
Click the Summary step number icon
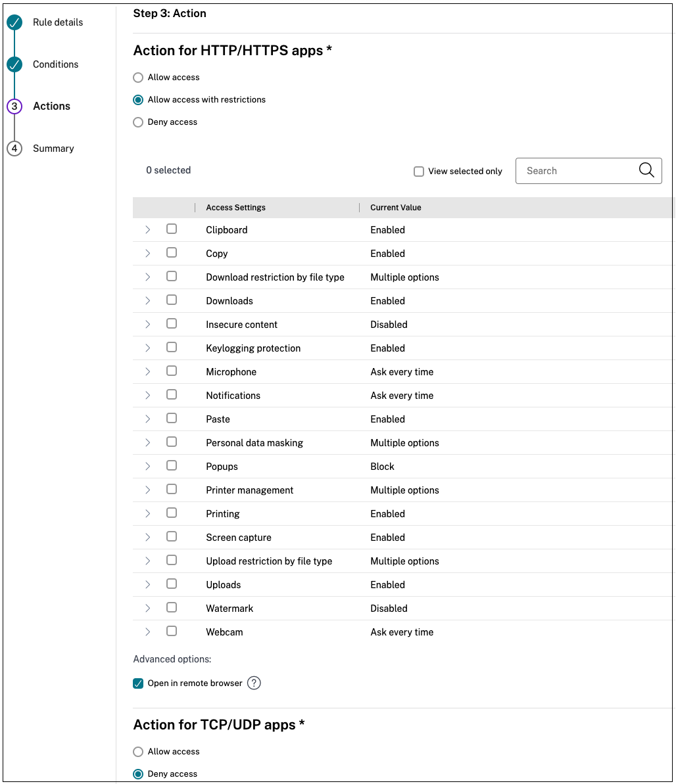pos(14,149)
